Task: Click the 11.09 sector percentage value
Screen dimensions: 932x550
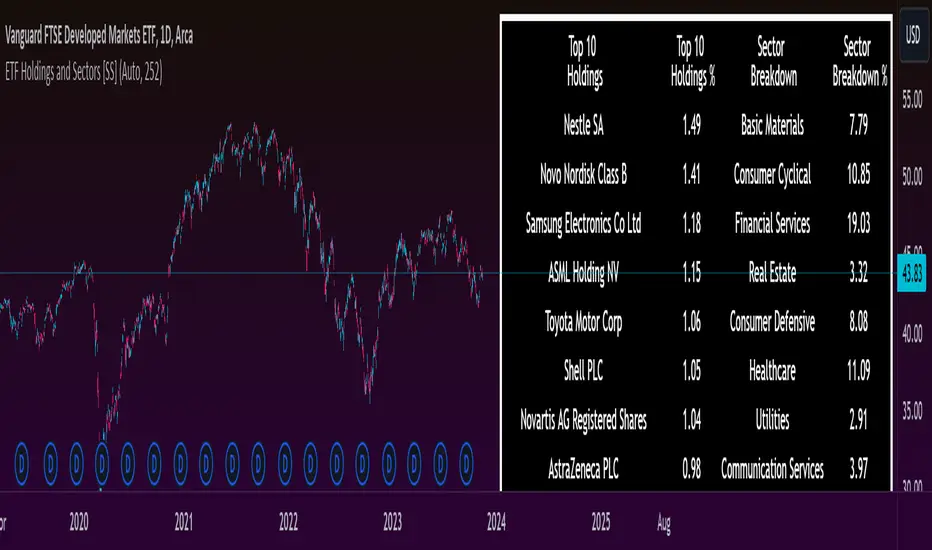Action: [x=858, y=371]
